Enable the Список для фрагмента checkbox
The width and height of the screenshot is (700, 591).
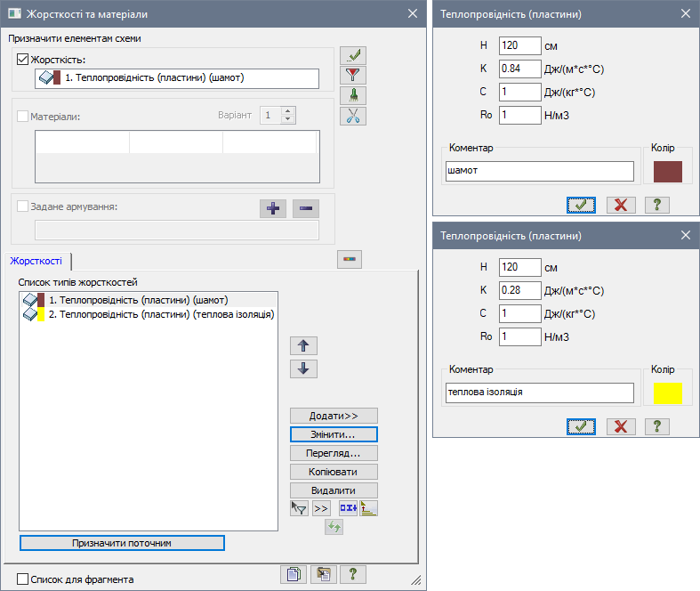click(23, 579)
